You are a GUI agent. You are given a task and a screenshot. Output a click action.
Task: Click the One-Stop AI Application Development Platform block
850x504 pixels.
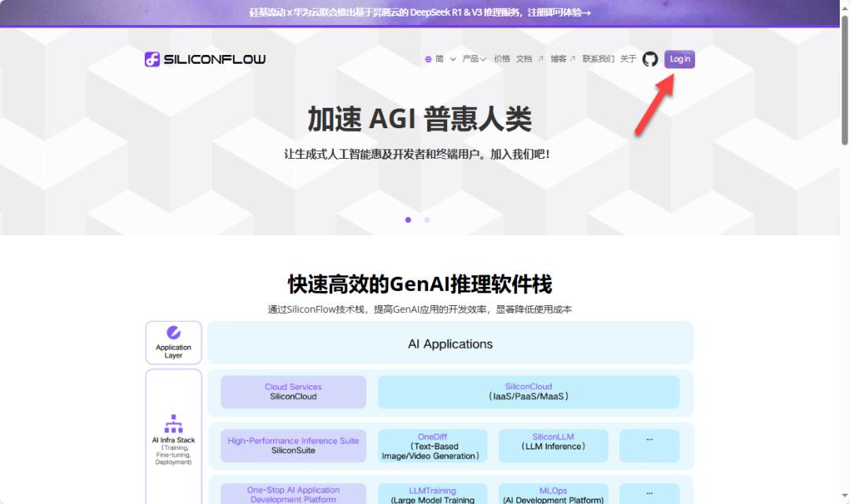pyautogui.click(x=294, y=494)
